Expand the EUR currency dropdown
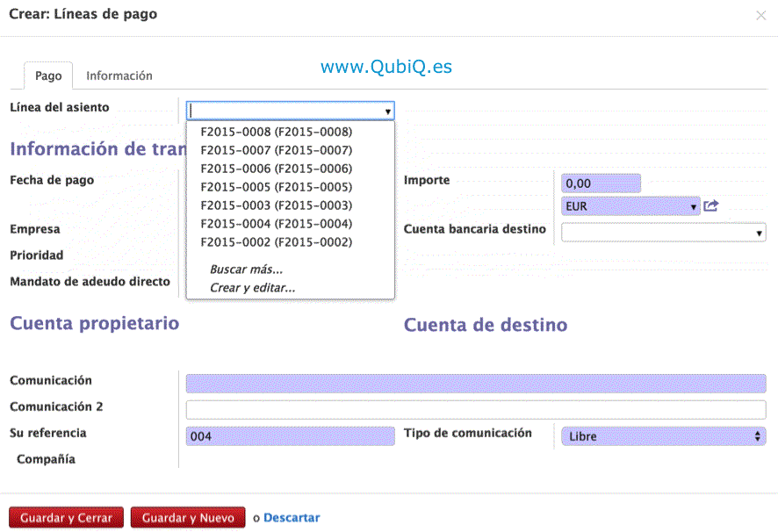 point(694,207)
